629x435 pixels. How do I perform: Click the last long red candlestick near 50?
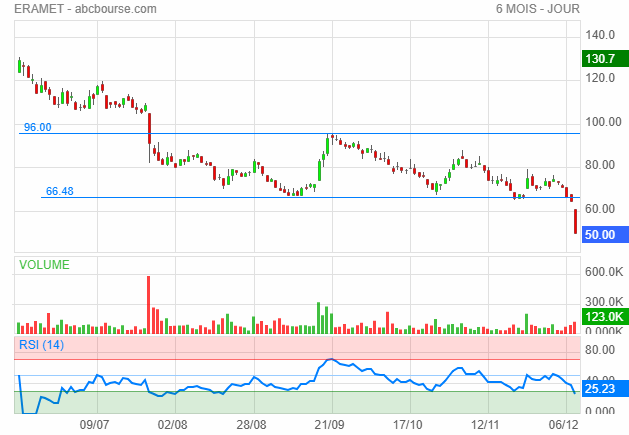click(575, 222)
